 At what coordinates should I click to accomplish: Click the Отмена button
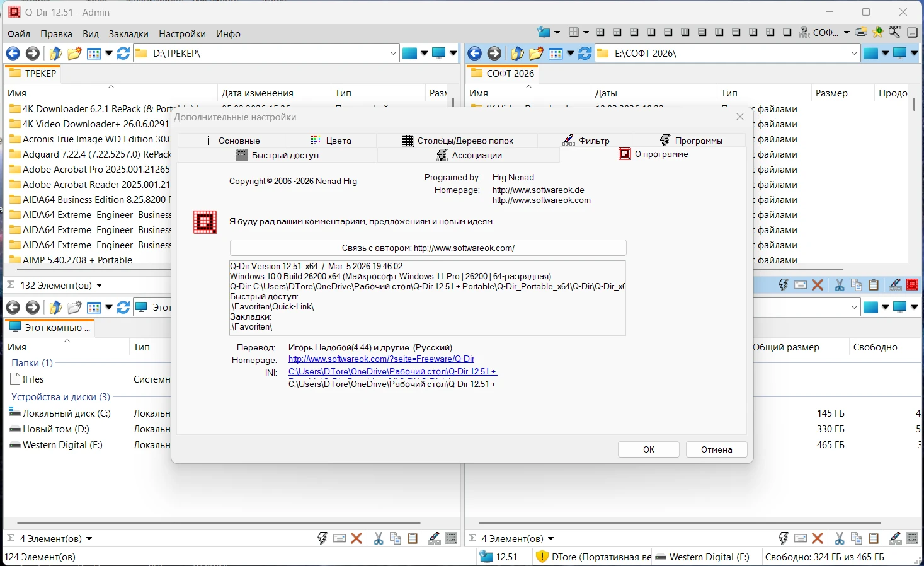click(x=716, y=449)
